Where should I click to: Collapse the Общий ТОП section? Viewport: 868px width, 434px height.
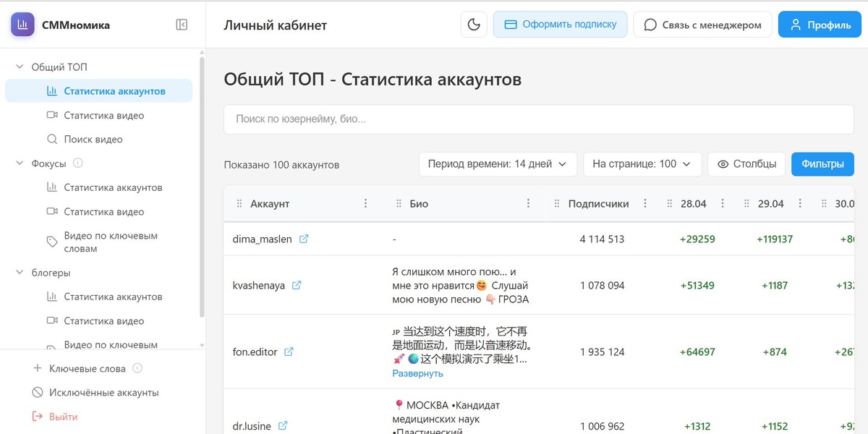click(x=20, y=67)
